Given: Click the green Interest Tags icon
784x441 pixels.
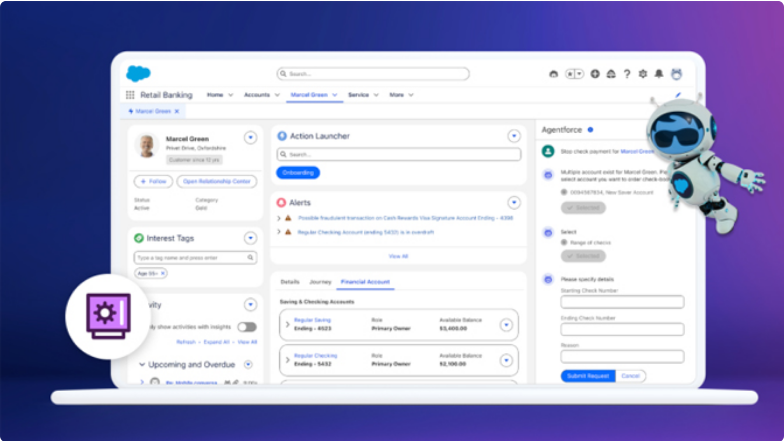Looking at the screenshot, I should click(x=139, y=238).
